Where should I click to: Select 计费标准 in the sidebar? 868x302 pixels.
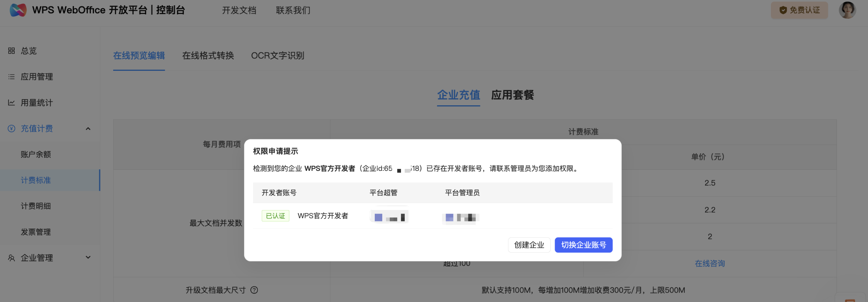[x=50, y=180]
